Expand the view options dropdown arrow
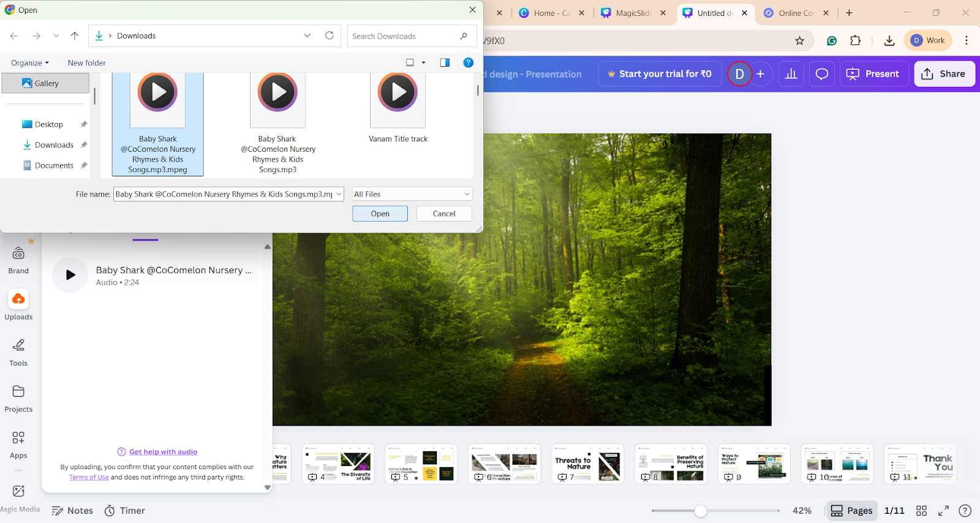 (x=423, y=63)
